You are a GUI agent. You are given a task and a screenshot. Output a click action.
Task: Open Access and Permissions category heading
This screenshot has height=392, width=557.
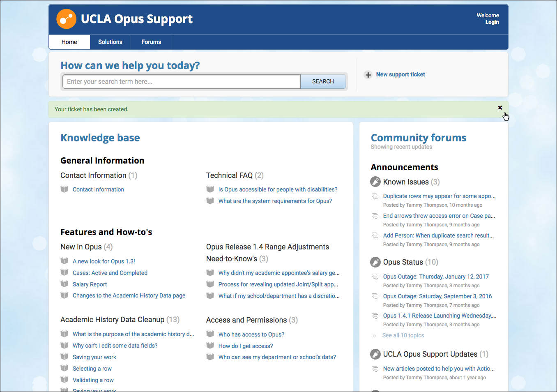point(246,320)
